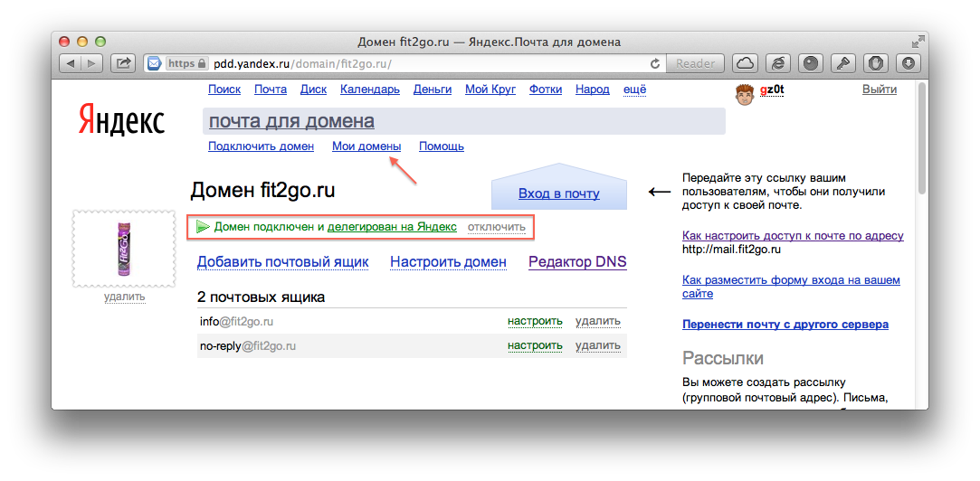Expand the ещё services menu
The height and width of the screenshot is (481, 980).
[635, 90]
